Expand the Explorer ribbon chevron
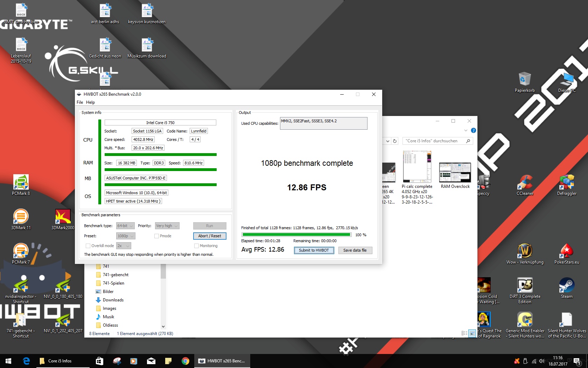Viewport: 588px width, 368px height. (466, 130)
